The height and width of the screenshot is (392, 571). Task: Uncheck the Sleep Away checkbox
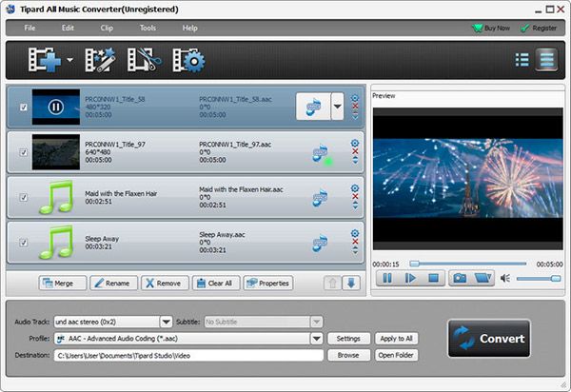point(23,243)
